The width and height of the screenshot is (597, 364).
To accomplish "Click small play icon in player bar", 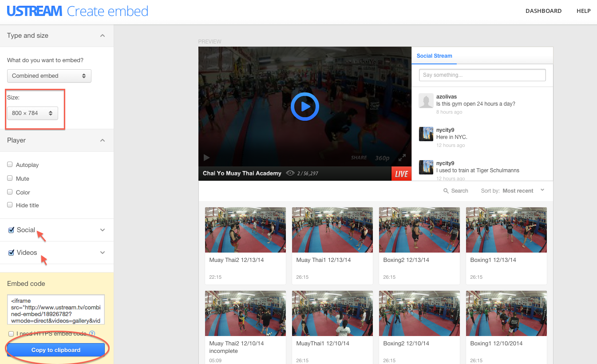I will click(206, 158).
